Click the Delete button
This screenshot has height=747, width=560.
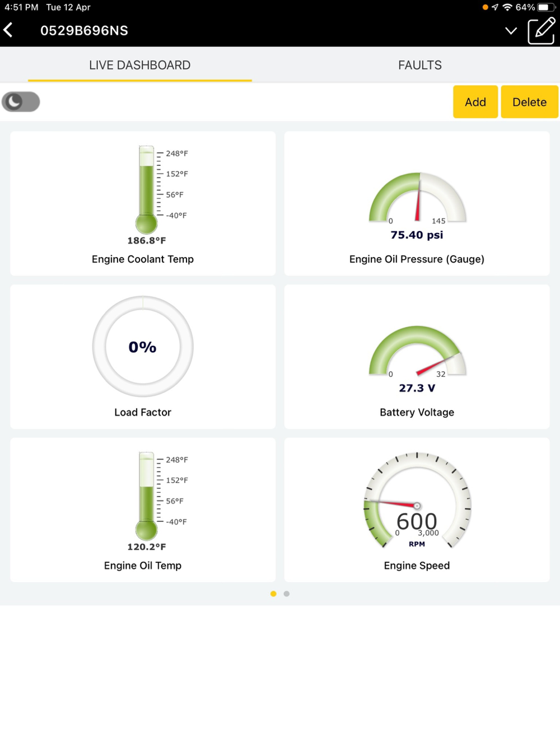pos(530,102)
